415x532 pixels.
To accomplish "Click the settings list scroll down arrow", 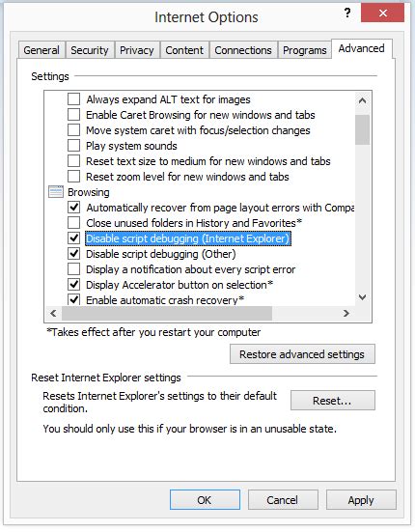I will coord(362,297).
